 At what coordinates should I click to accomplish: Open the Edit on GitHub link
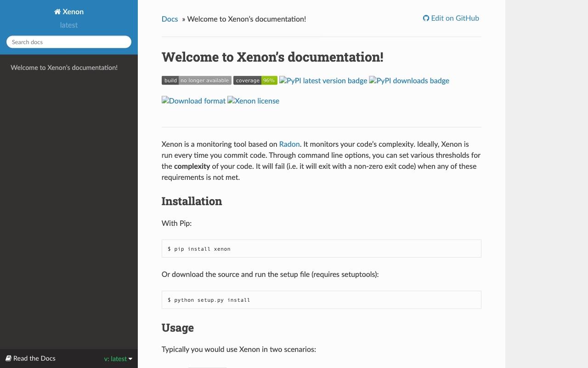(x=451, y=18)
